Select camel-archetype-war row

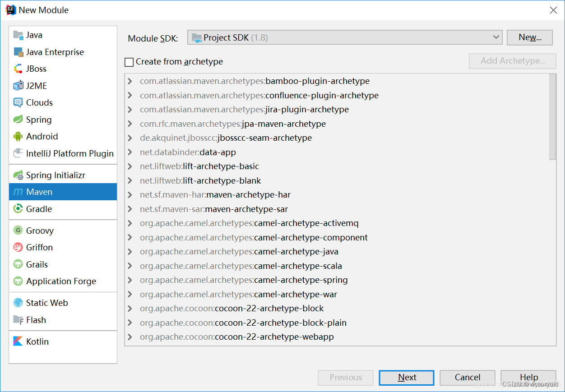(337, 294)
